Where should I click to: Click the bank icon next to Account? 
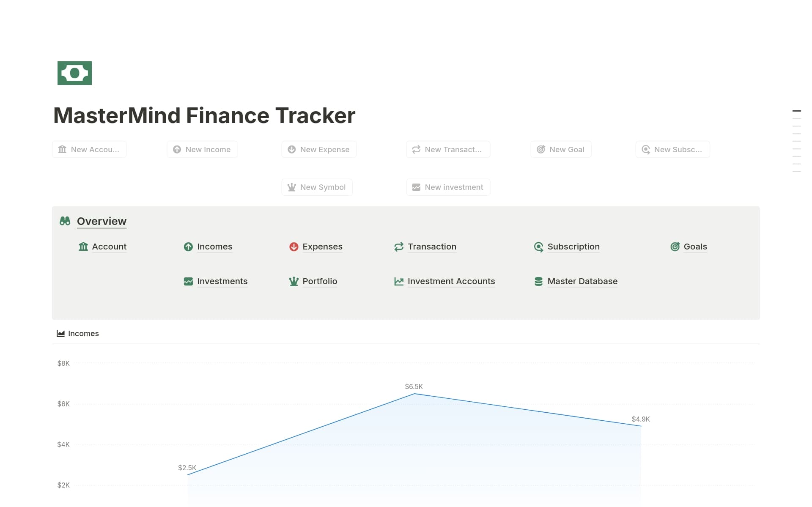click(x=83, y=247)
